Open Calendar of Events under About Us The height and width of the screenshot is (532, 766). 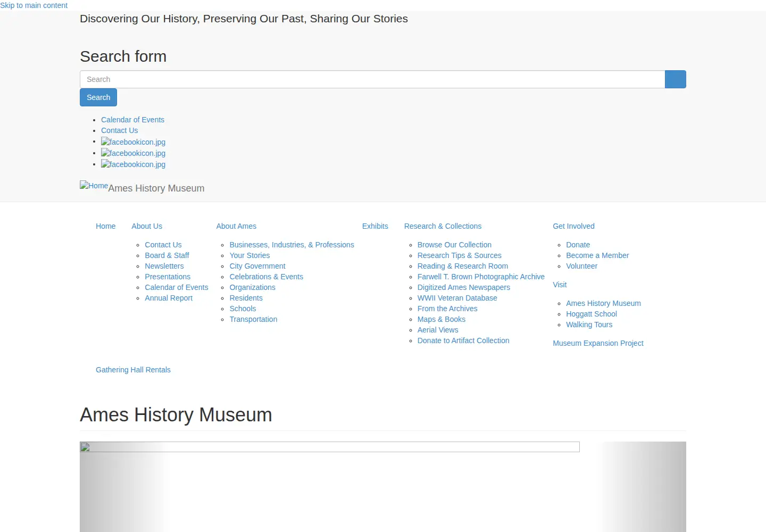tap(176, 287)
